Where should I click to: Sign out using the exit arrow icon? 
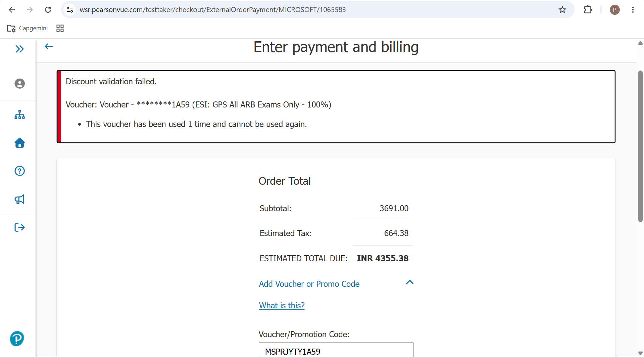tap(19, 227)
